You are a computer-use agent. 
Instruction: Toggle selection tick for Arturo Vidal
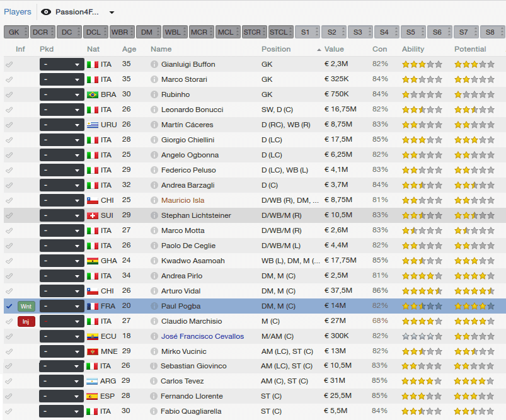tap(9, 291)
